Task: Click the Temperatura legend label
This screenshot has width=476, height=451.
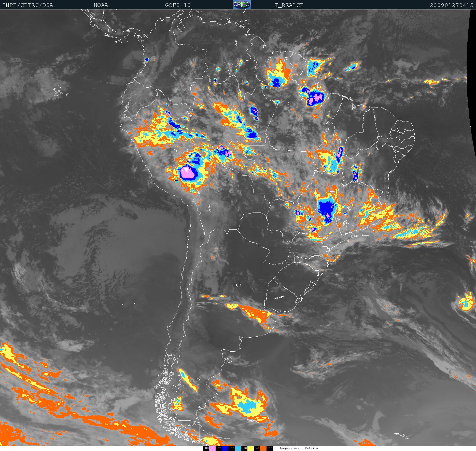Action: coord(289,448)
